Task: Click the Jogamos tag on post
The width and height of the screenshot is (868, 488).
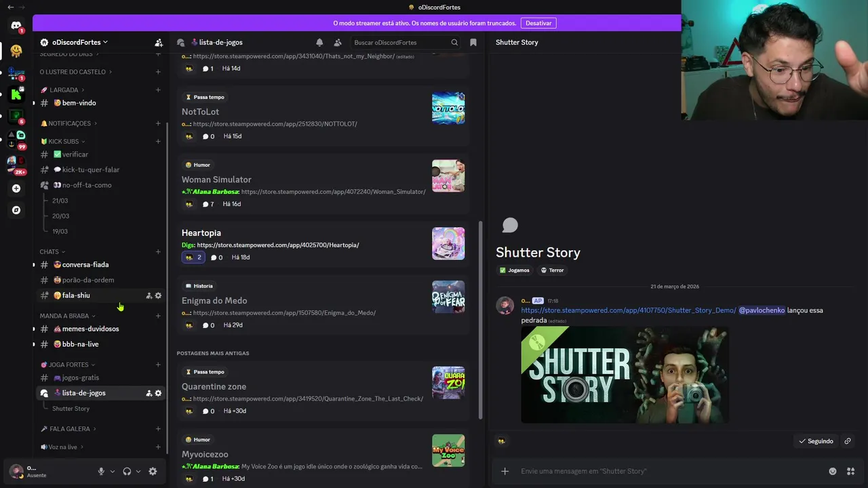Action: pyautogui.click(x=515, y=270)
